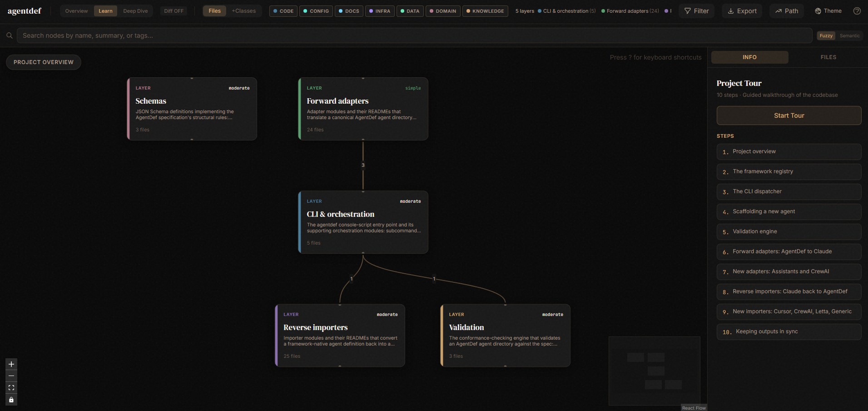
Task: Open the Schemas layer node
Action: (192, 109)
